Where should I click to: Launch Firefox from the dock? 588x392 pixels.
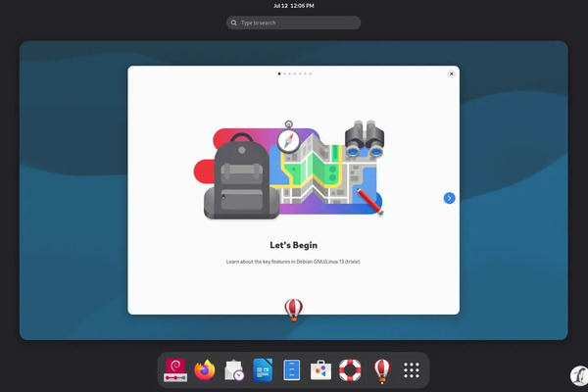tap(205, 370)
